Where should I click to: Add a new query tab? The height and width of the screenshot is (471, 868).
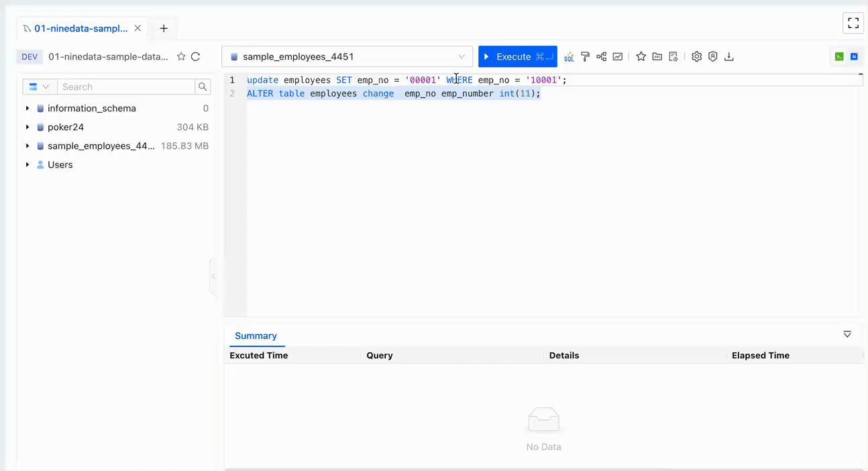(x=164, y=28)
